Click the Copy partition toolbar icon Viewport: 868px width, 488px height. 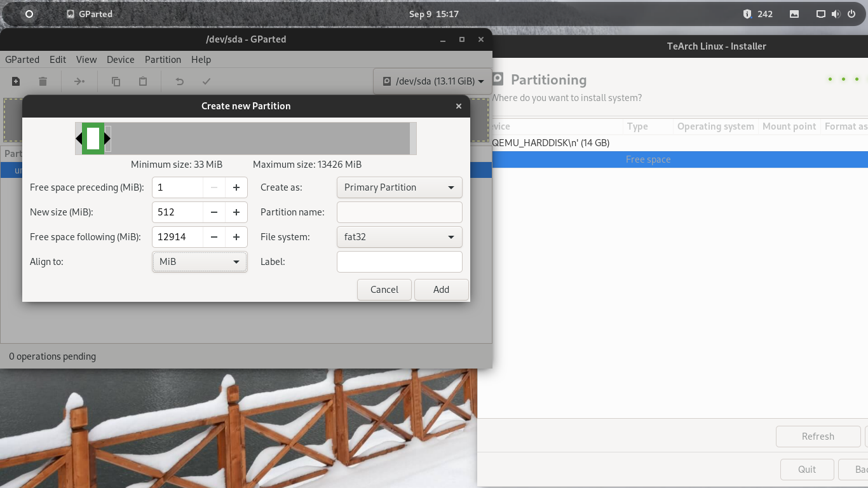pyautogui.click(x=116, y=81)
